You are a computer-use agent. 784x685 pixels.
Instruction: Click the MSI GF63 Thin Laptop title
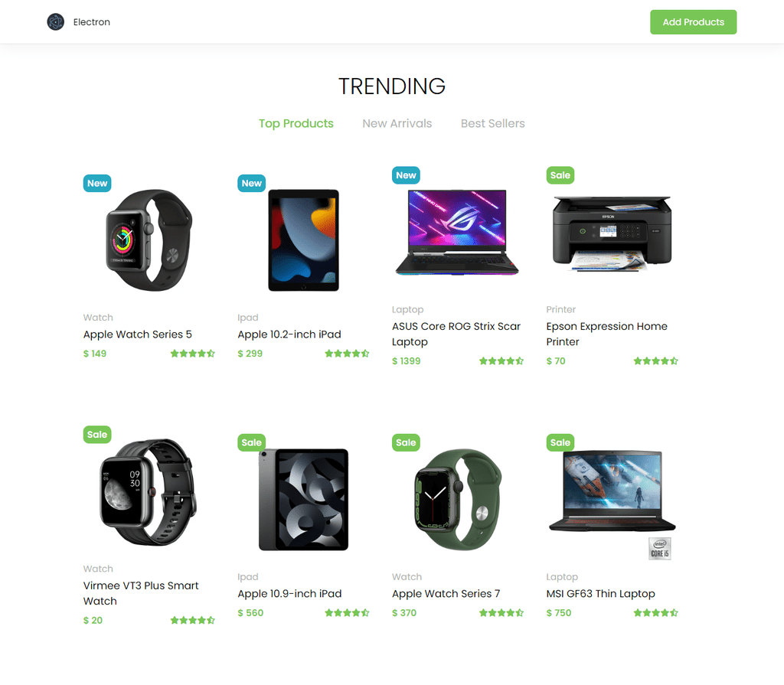tap(600, 593)
